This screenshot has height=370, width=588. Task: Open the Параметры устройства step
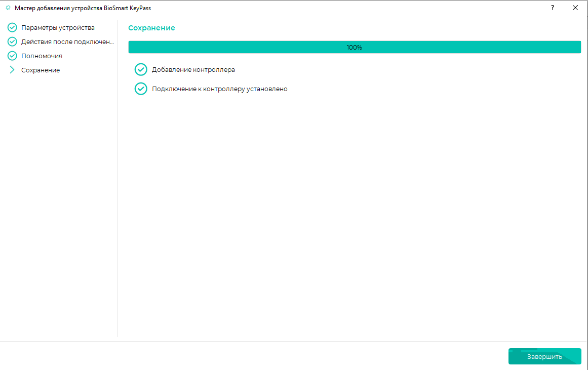click(58, 28)
